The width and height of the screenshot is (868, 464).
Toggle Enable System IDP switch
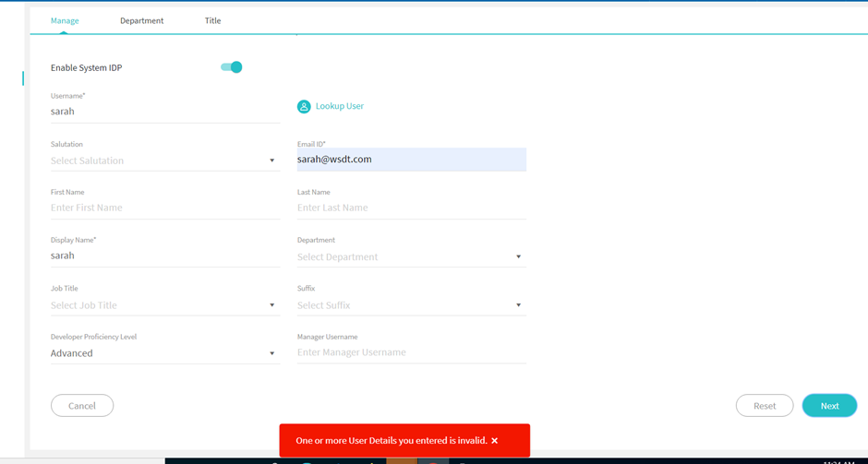click(x=231, y=67)
